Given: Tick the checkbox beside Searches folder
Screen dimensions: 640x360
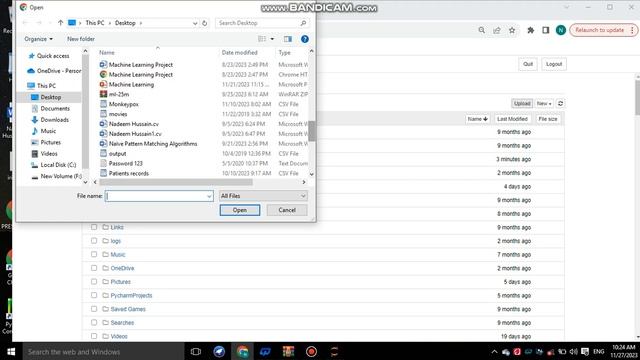Looking at the screenshot, I should click(94, 322).
